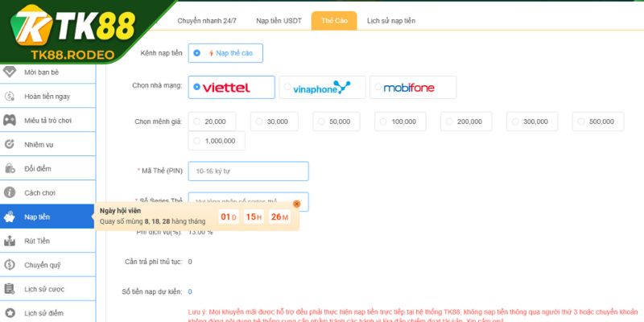Pick the Mobifone carrier option

click(413, 87)
